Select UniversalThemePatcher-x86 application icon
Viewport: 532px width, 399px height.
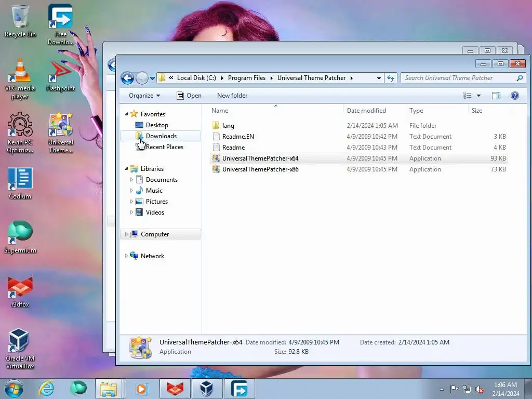pyautogui.click(x=216, y=169)
